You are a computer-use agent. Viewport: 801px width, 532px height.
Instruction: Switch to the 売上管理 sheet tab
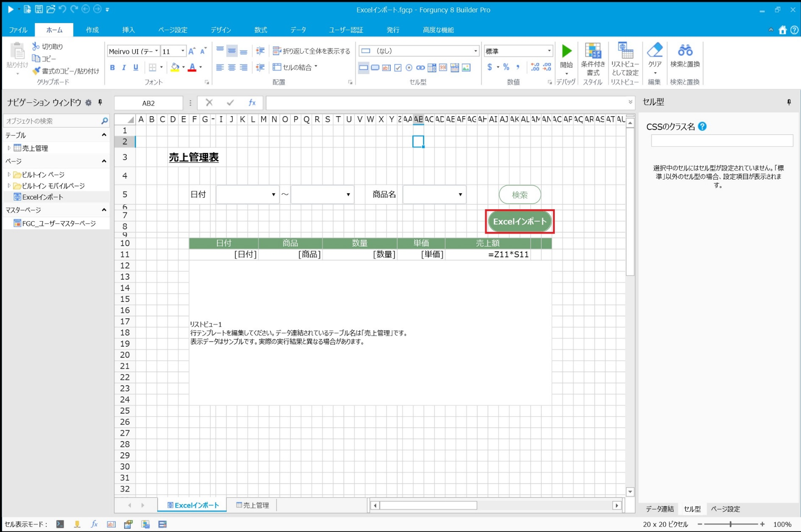point(253,505)
